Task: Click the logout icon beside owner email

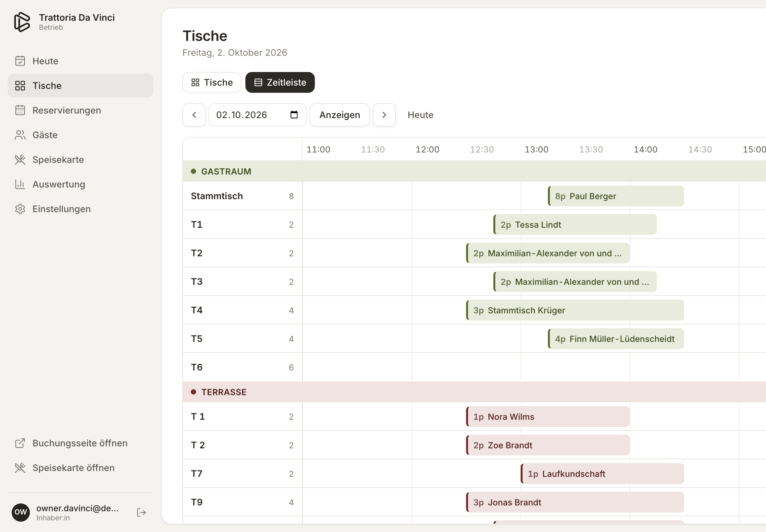Action: pyautogui.click(x=142, y=512)
